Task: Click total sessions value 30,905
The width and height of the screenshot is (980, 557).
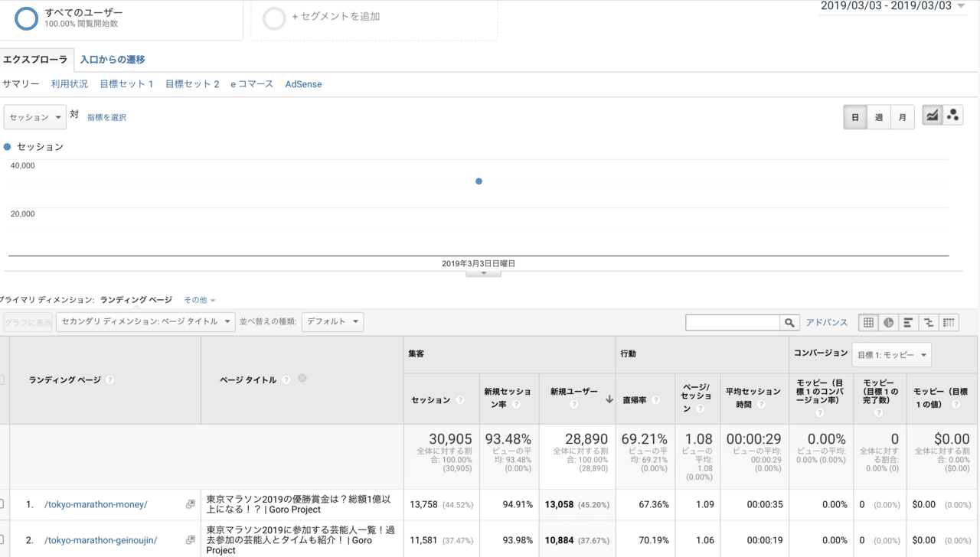Action: click(x=450, y=439)
